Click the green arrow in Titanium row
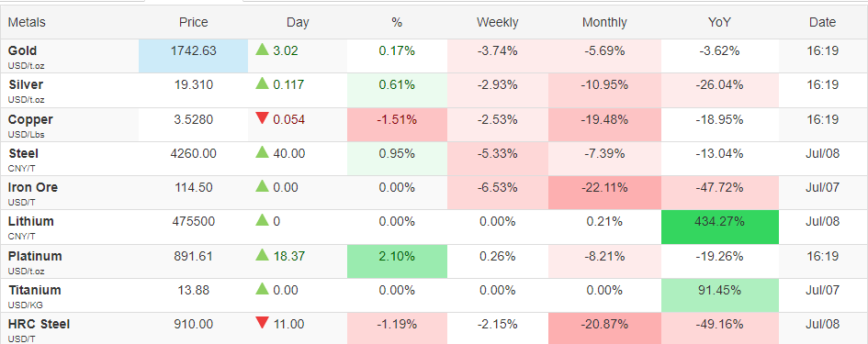The height and width of the screenshot is (344, 868). pyautogui.click(x=262, y=289)
